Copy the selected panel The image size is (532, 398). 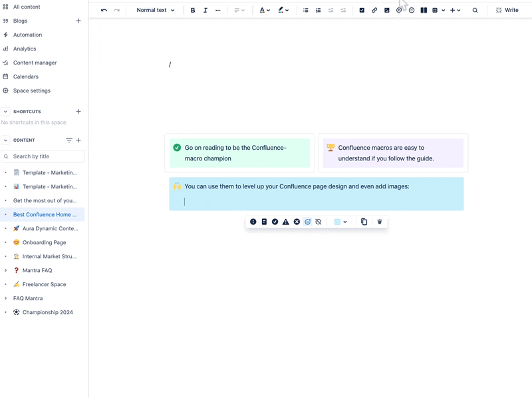[x=364, y=222]
